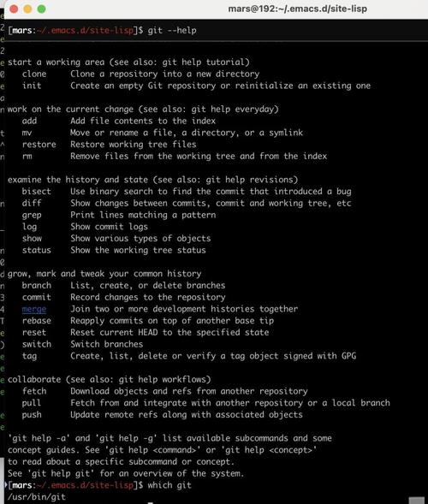Viewport: 428px width, 504px height.
Task: Click 'Update remote refs along with associated objects'
Action: (x=187, y=415)
